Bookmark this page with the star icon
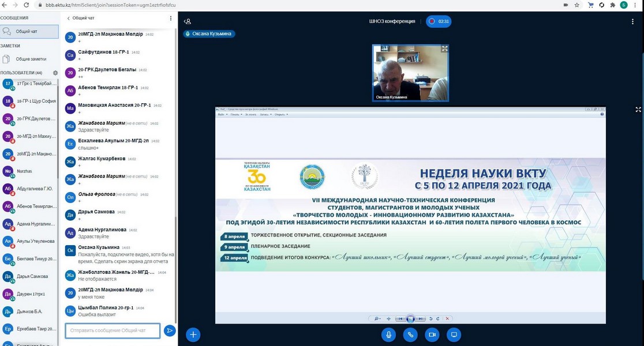The image size is (644, 346). pyautogui.click(x=576, y=5)
